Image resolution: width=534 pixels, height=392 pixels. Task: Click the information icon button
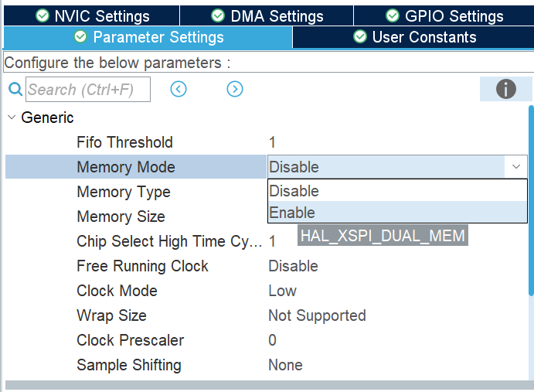506,89
